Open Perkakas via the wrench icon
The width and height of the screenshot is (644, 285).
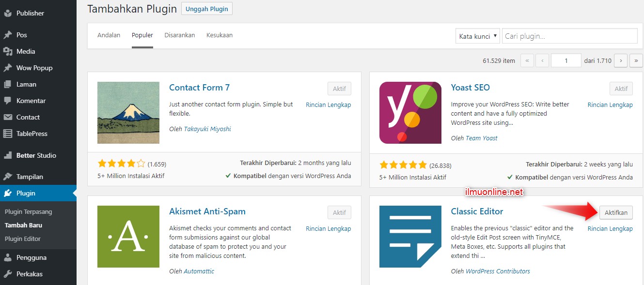click(8, 274)
